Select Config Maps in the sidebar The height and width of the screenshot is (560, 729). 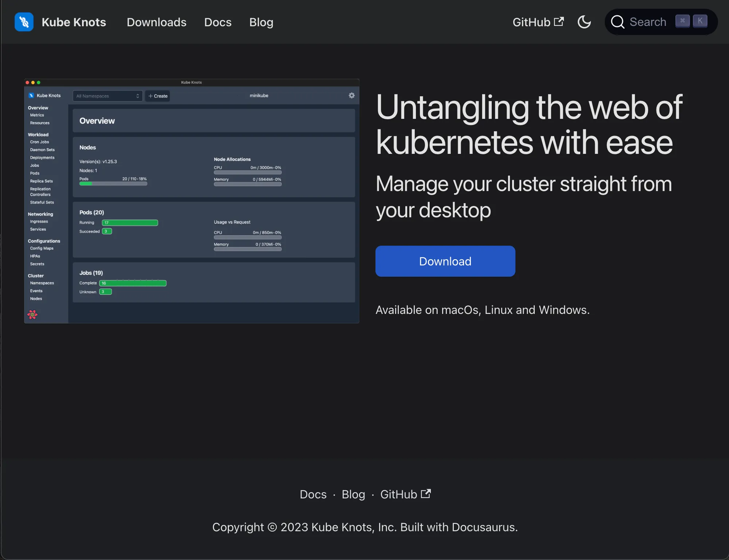click(x=42, y=248)
